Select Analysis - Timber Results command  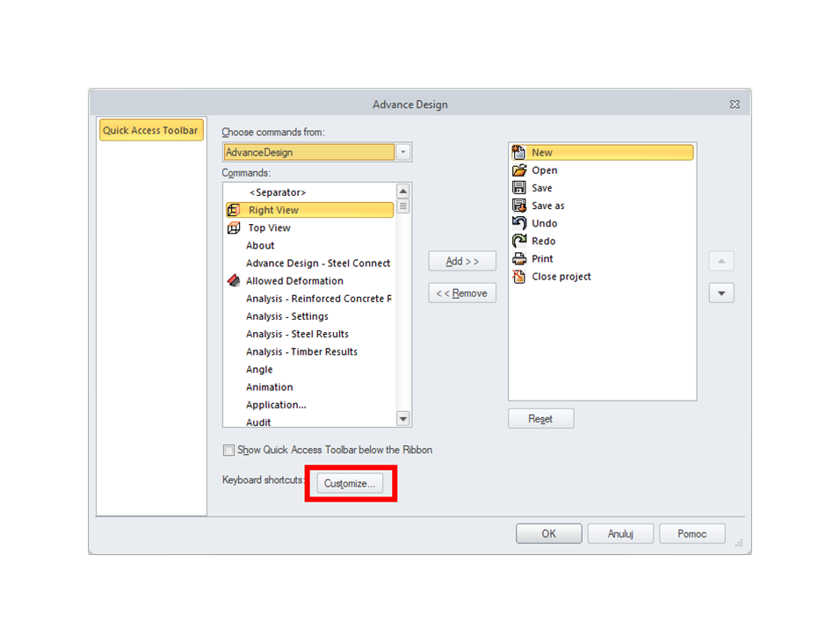309,351
